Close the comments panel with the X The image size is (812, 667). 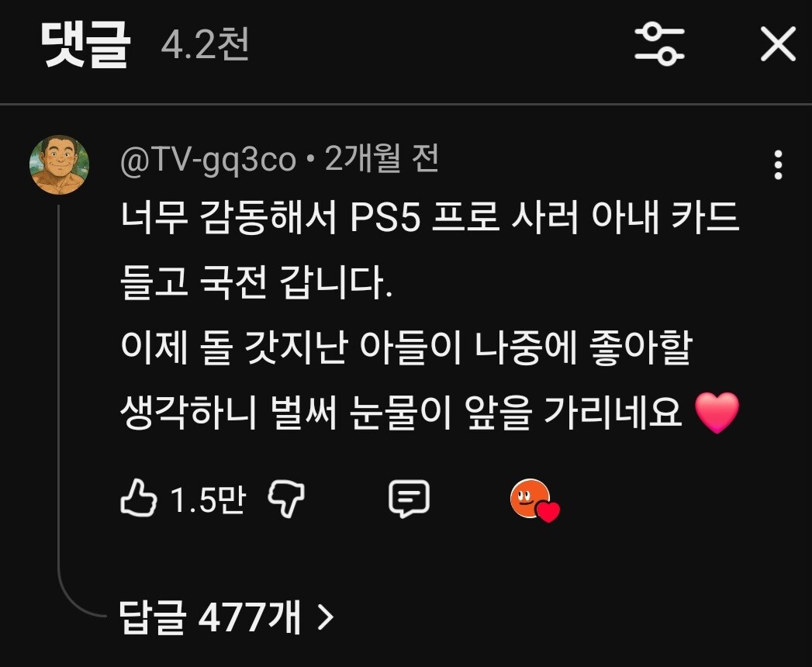778,44
